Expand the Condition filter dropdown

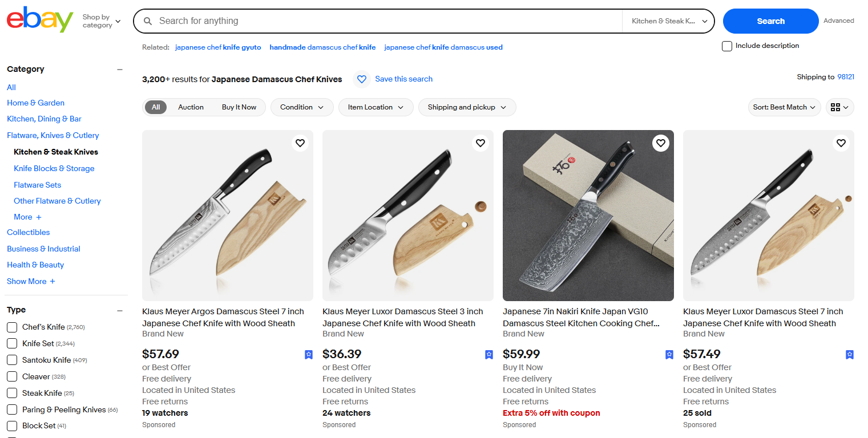click(302, 107)
